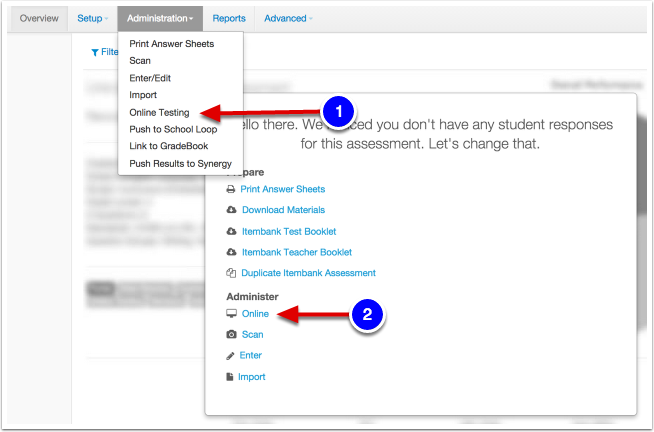Select Scan in the Administration menu

click(x=140, y=61)
